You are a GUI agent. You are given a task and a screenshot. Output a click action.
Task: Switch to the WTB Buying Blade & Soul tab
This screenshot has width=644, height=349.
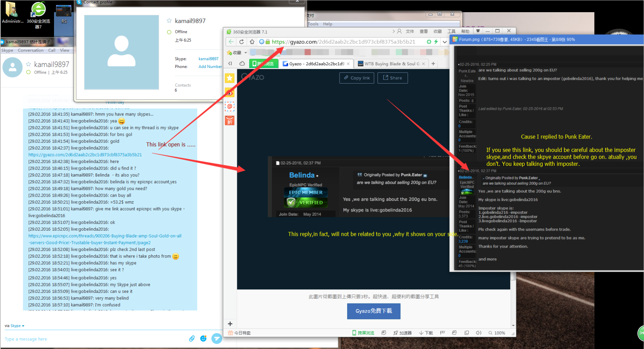(x=391, y=63)
